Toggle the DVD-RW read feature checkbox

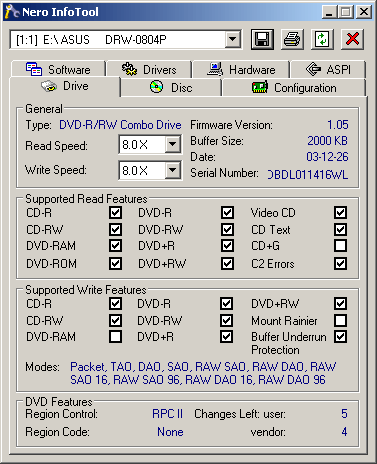[x=227, y=229]
